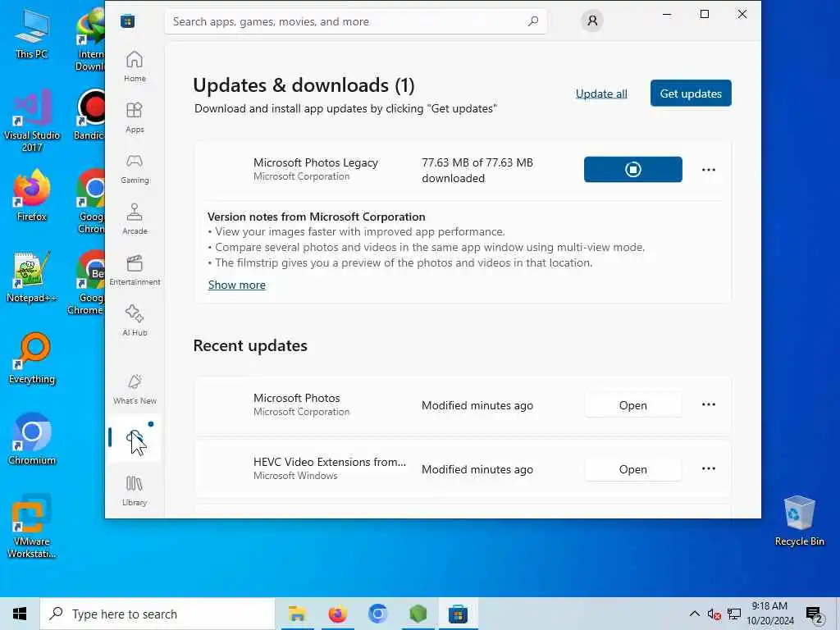Screen dimensions: 840x630
Task: Select the Recycle Bin desktop icon
Action: coord(799,521)
